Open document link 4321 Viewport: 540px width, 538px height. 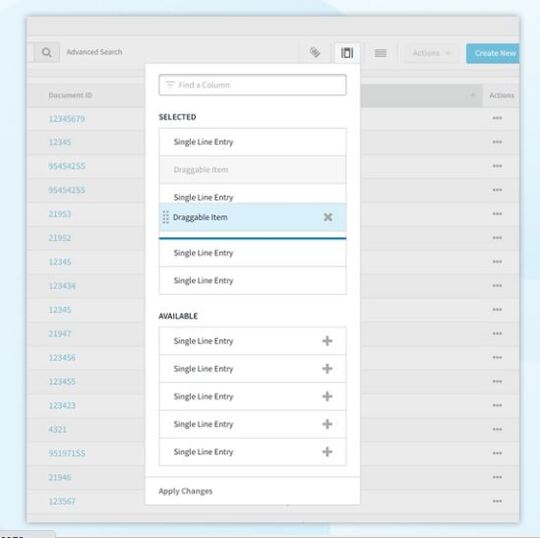click(58, 429)
